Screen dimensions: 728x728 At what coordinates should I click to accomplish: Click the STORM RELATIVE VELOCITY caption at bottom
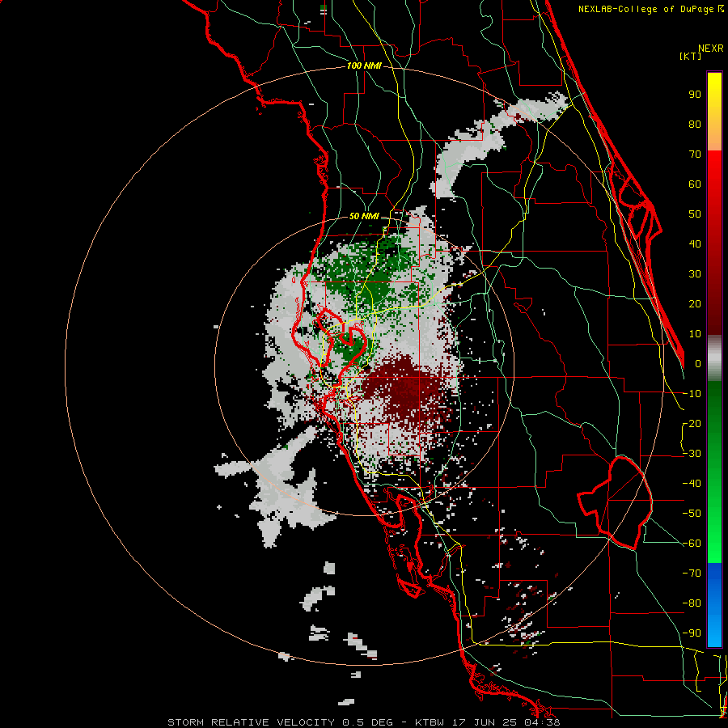click(363, 722)
